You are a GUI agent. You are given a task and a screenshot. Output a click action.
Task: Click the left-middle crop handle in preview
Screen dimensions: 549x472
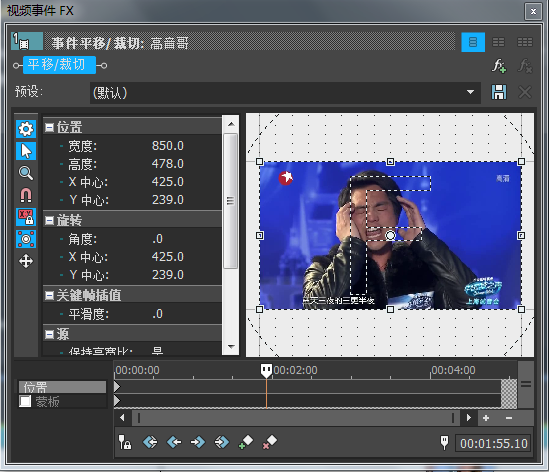259,235
